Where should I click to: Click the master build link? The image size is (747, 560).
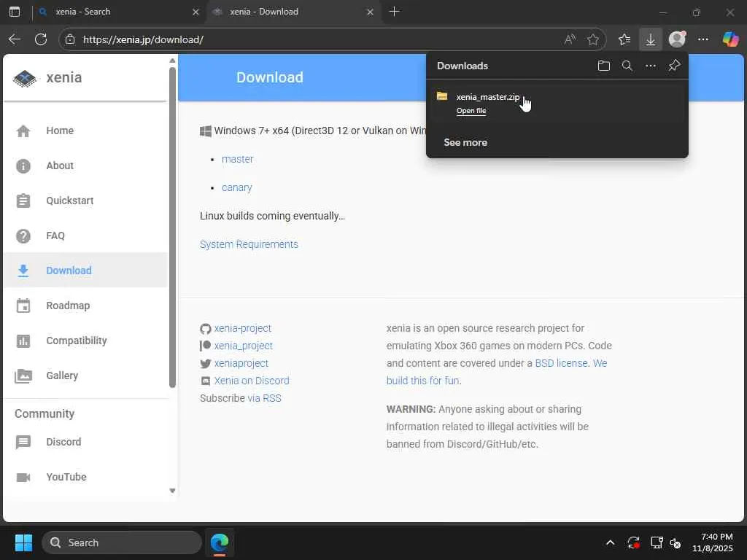click(x=237, y=159)
